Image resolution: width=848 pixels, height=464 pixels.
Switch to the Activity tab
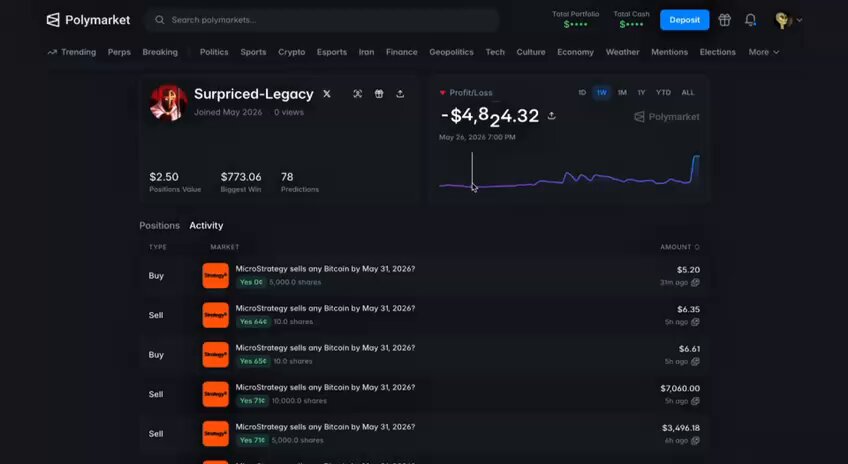point(206,226)
